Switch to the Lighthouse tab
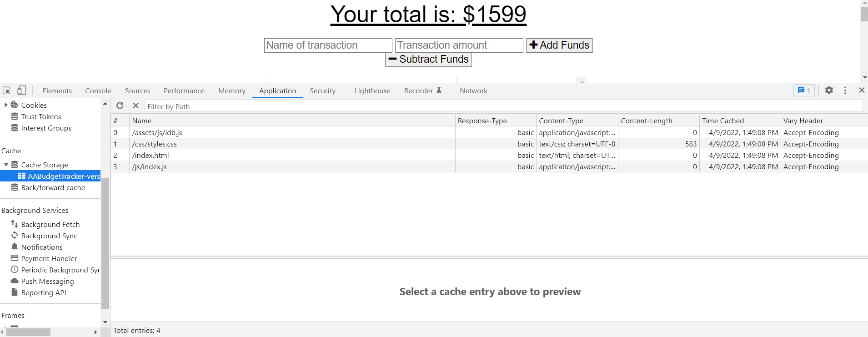Viewport: 868px width, 337px height. coord(372,91)
